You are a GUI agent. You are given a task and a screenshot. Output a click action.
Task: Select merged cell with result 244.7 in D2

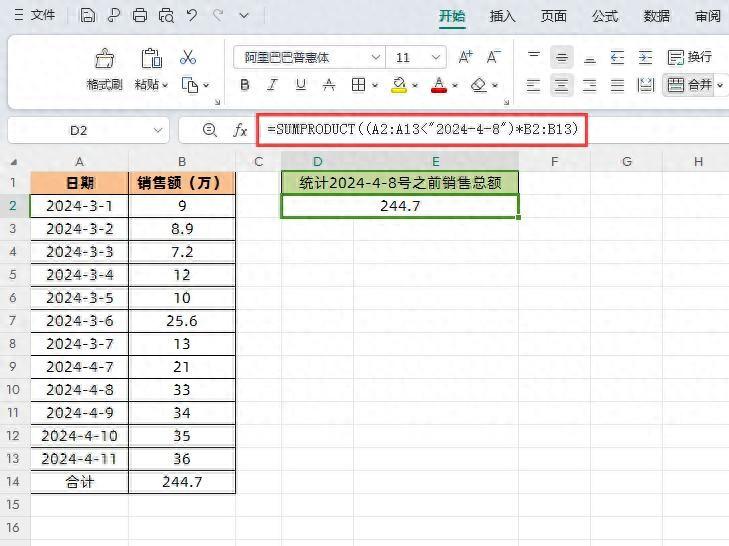click(400, 206)
